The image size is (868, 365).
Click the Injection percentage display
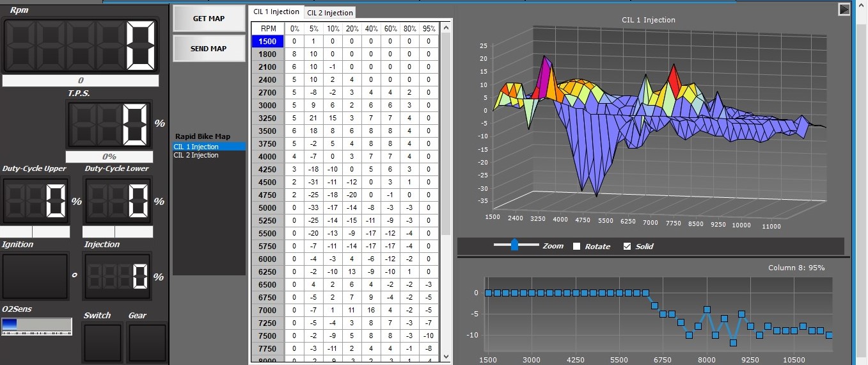118,276
